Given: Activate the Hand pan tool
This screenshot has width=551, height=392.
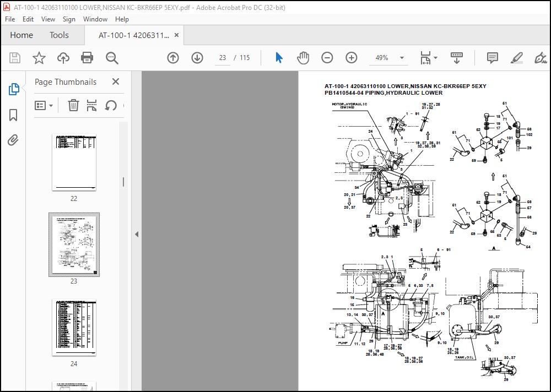Looking at the screenshot, I should [x=303, y=58].
